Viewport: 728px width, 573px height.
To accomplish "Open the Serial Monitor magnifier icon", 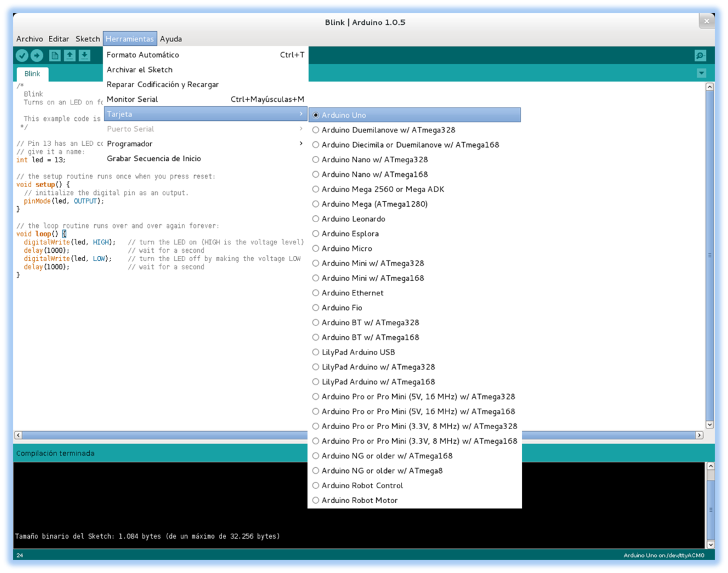I will [700, 56].
